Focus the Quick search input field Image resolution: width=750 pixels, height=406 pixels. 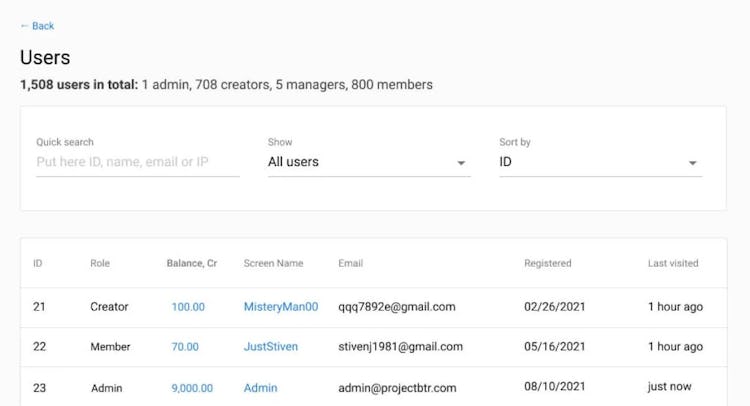coord(137,162)
